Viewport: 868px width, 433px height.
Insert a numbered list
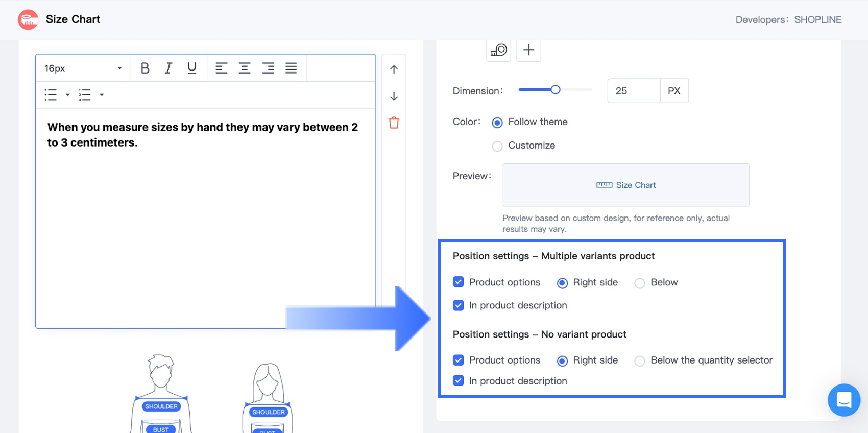[85, 94]
